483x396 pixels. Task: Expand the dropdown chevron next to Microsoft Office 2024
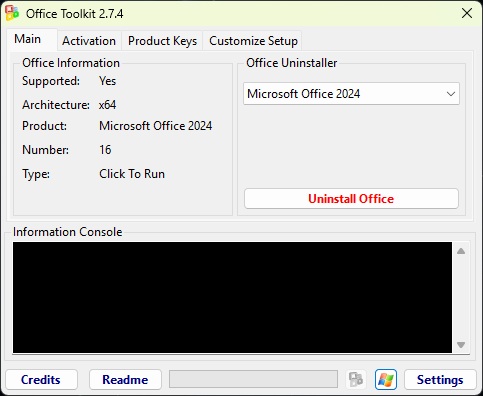pos(451,94)
